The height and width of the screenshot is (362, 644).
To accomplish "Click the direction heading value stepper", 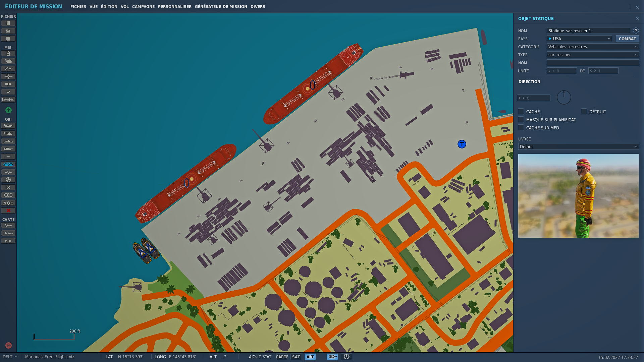I will pos(534,98).
